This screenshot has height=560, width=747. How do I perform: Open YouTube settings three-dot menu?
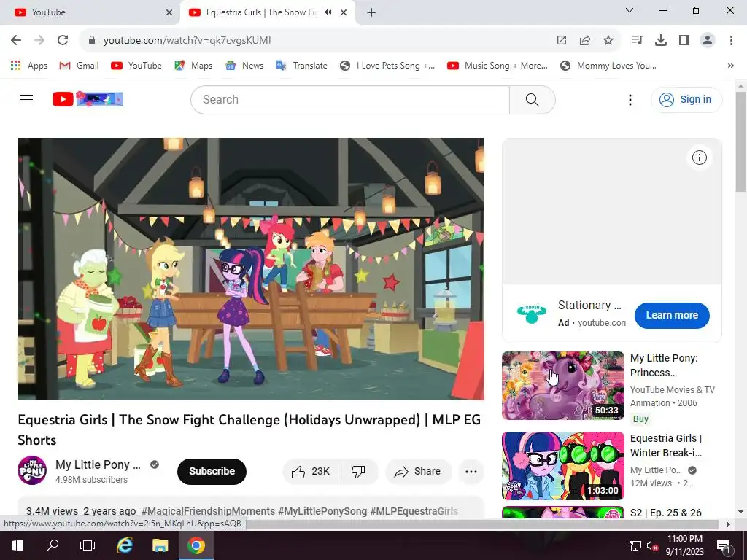630,99
